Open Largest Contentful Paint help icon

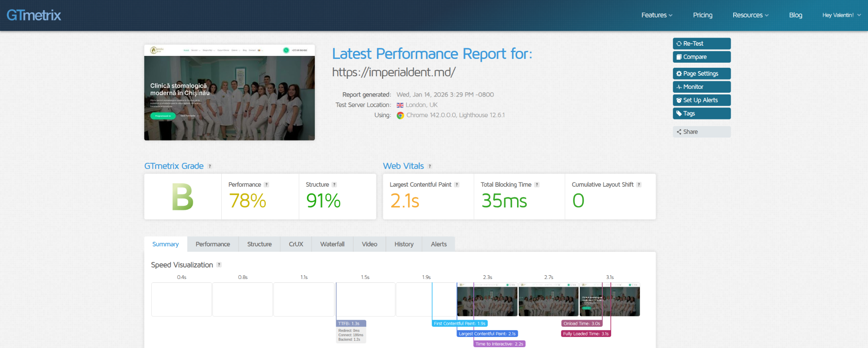click(457, 185)
